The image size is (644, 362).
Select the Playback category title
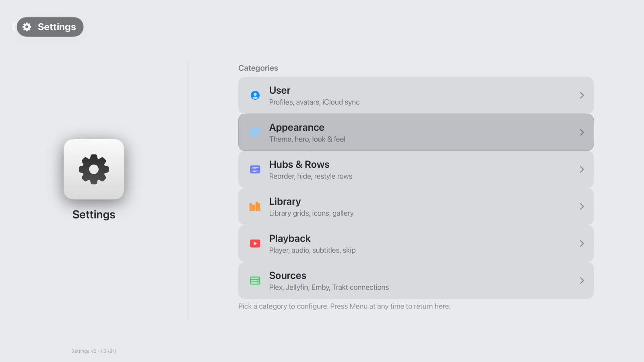point(290,239)
